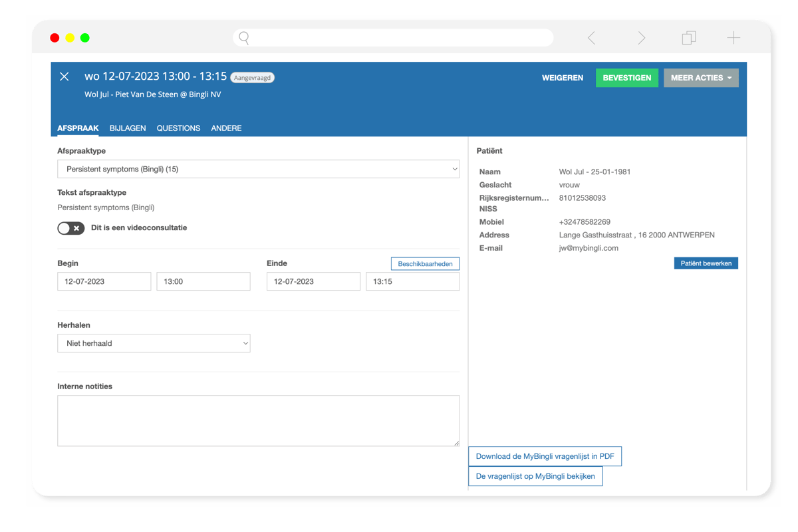Click De vragenlijst op MyBingli bekijken
Screen dimensions: 798x532
point(535,476)
